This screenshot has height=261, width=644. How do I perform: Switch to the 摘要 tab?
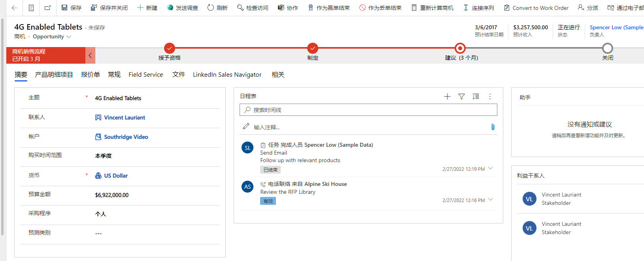(x=21, y=74)
